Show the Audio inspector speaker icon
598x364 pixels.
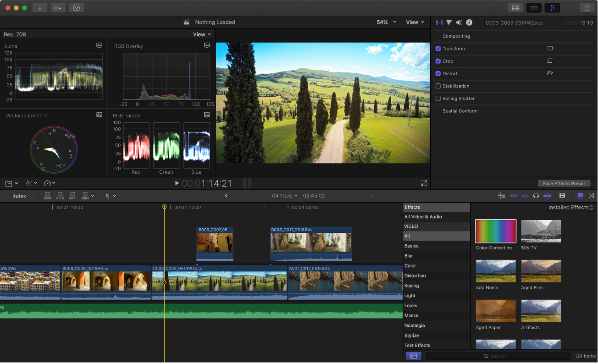pos(459,22)
